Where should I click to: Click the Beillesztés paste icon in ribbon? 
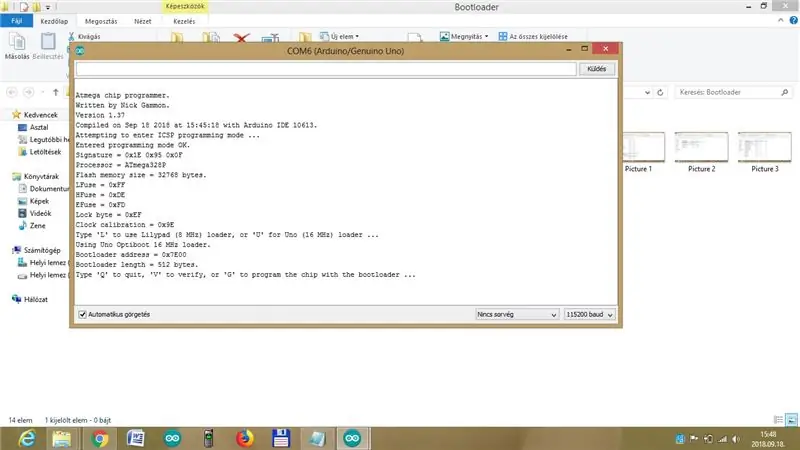pyautogui.click(x=48, y=46)
